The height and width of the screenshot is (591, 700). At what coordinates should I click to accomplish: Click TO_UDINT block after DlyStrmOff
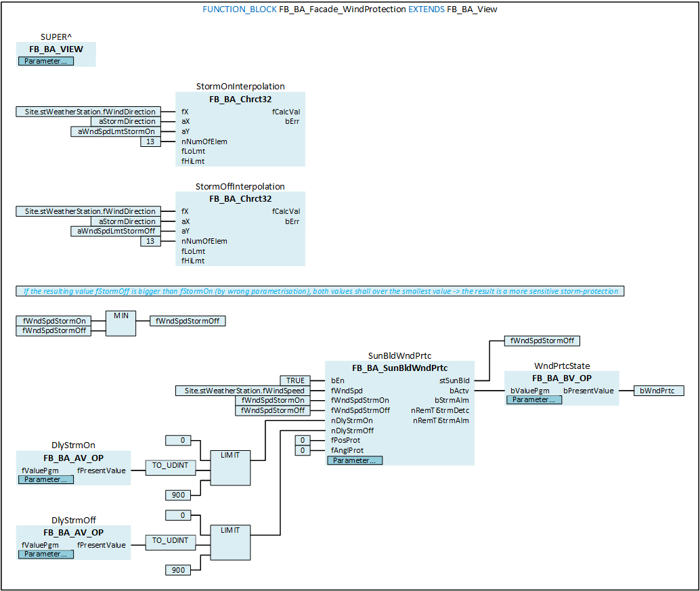[x=171, y=542]
